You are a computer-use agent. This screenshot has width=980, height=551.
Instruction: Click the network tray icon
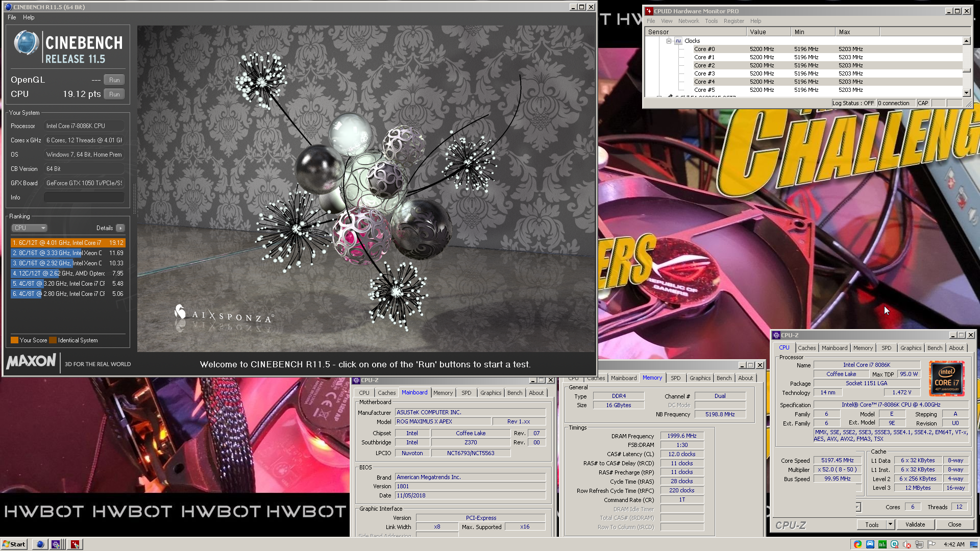[919, 544]
